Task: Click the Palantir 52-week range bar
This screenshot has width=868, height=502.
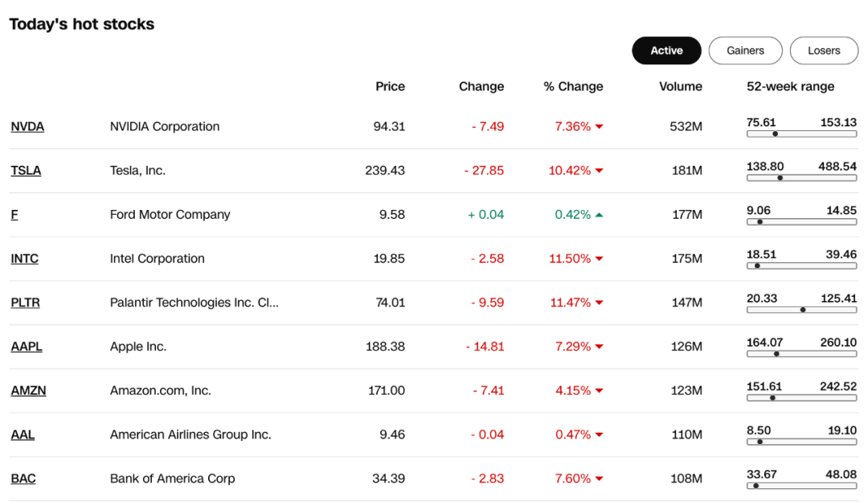Action: [801, 310]
